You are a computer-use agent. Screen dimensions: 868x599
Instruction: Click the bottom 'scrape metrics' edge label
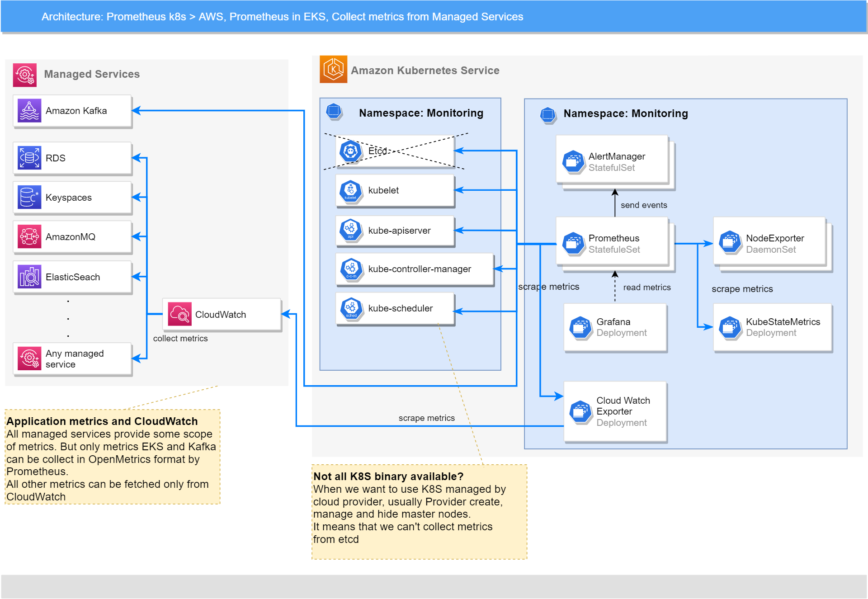(x=426, y=418)
